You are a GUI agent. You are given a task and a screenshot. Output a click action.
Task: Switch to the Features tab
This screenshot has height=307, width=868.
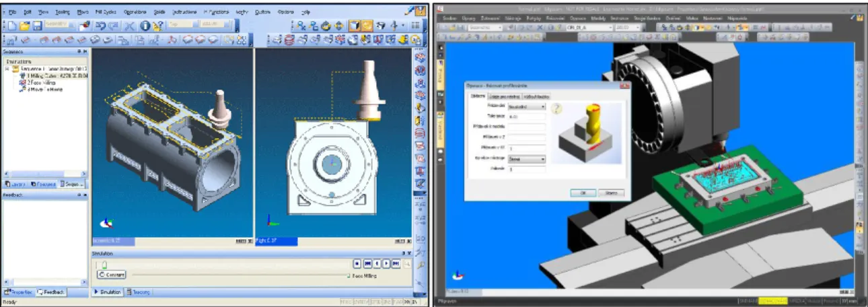coord(44,184)
